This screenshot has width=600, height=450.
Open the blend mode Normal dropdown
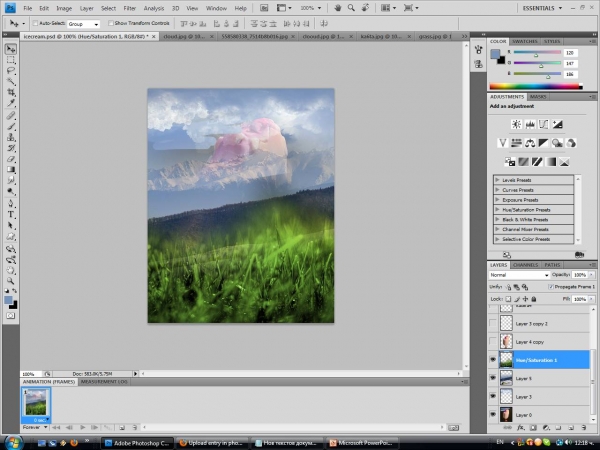click(519, 275)
